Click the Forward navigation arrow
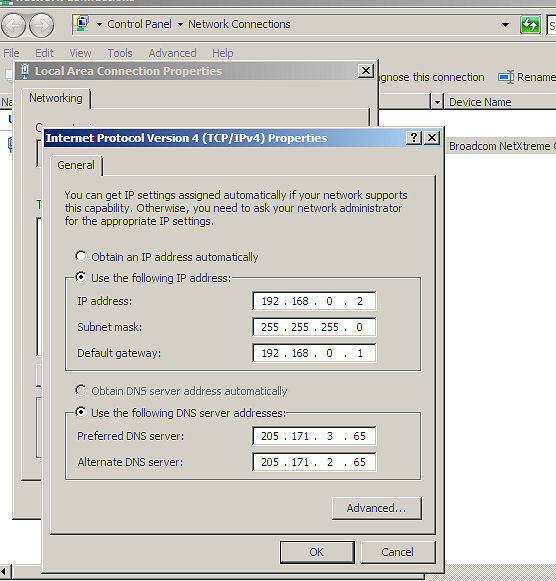This screenshot has width=556, height=581. (41, 25)
